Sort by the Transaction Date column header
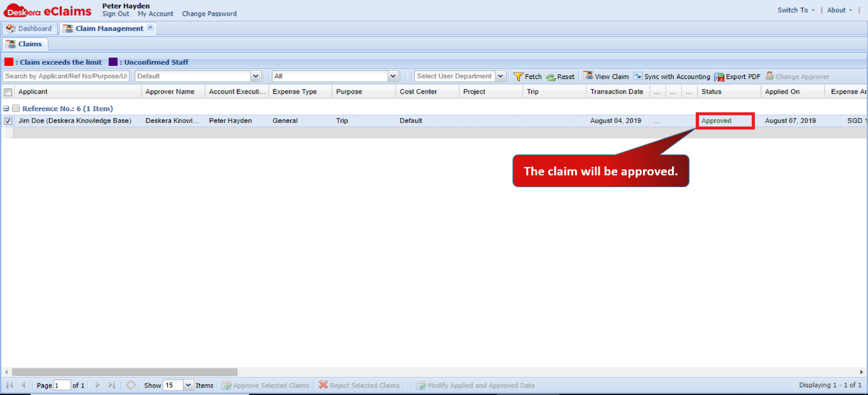 tap(618, 92)
